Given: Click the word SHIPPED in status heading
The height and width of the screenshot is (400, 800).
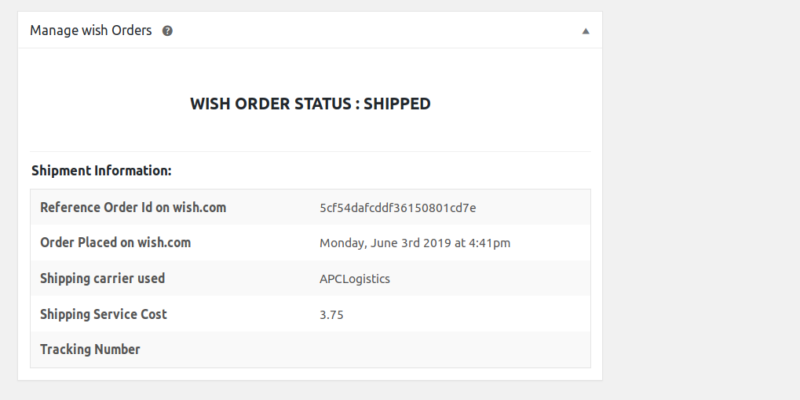Looking at the screenshot, I should tap(397, 104).
